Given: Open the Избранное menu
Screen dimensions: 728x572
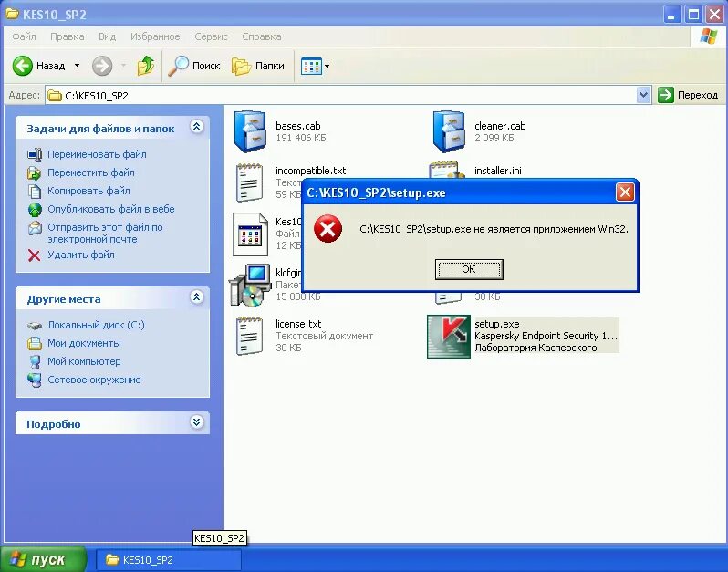Looking at the screenshot, I should [155, 36].
